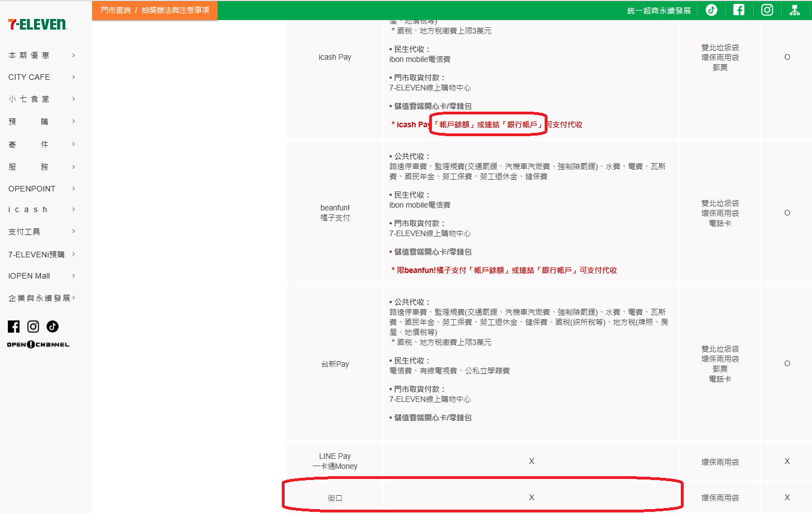Click 電話卡 in the beanfun! row
This screenshot has width=812, height=513.
720,223
